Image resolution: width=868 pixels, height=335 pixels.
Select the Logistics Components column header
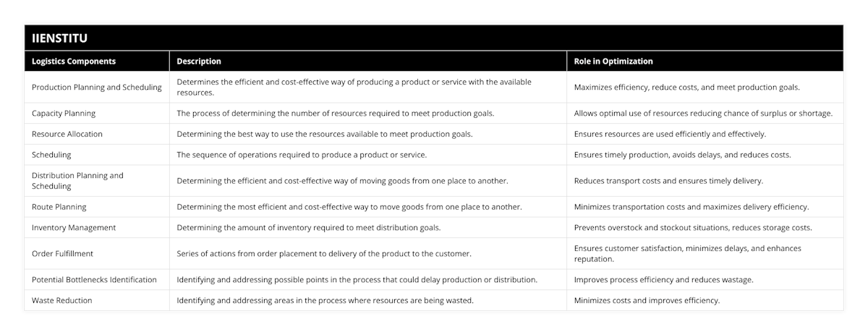pyautogui.click(x=74, y=62)
